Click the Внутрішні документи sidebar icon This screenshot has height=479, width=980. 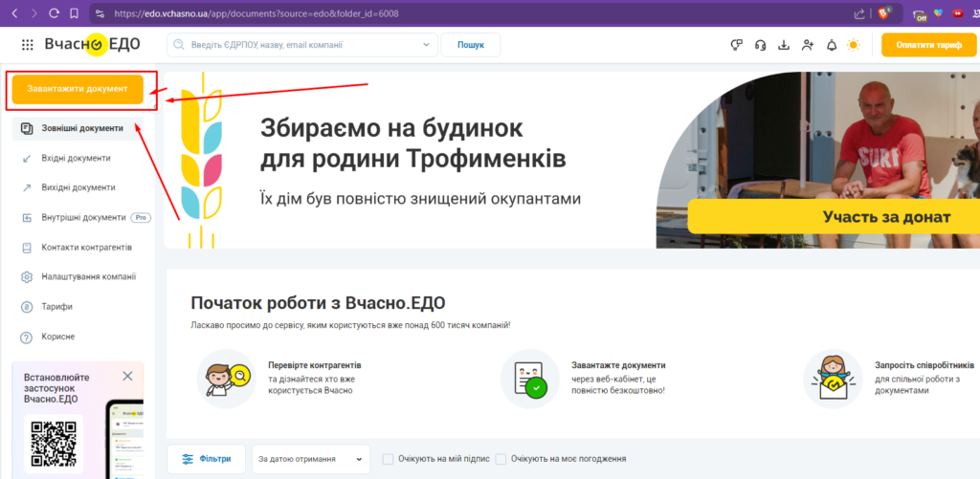point(26,218)
